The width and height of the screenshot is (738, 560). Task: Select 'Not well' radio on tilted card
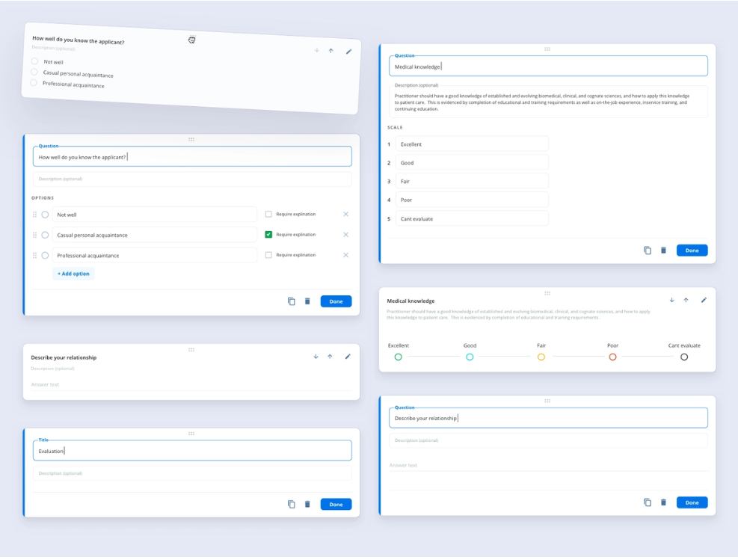[x=35, y=61]
